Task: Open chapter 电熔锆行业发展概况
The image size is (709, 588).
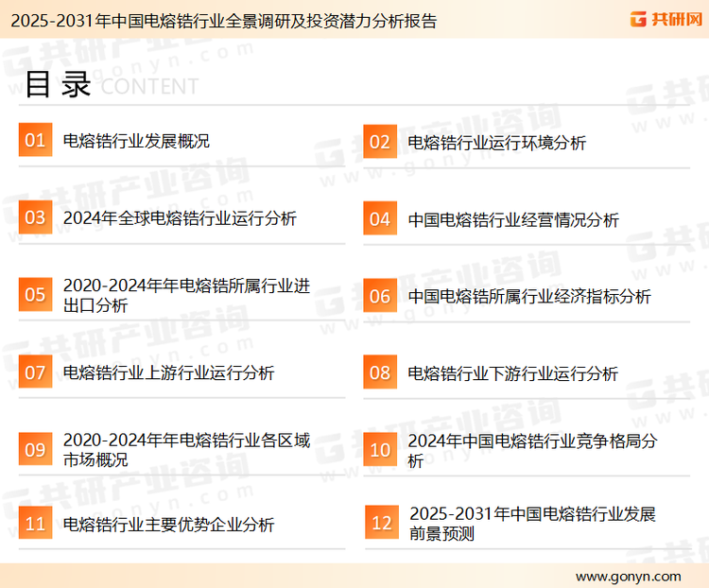Action: pyautogui.click(x=136, y=142)
